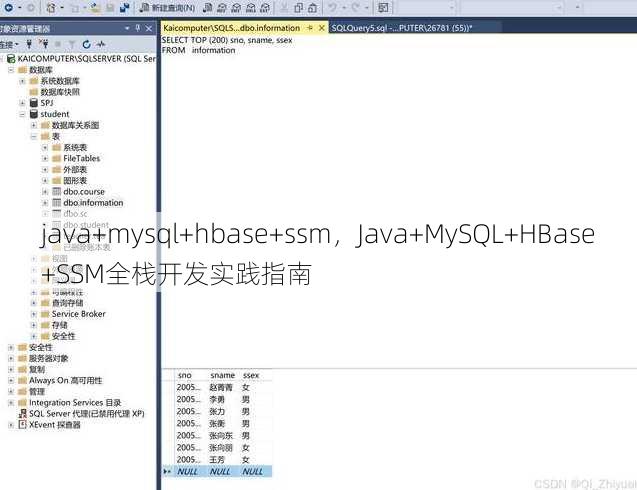Click the sname cell 赵菁菁
The image size is (637, 490).
point(221,388)
